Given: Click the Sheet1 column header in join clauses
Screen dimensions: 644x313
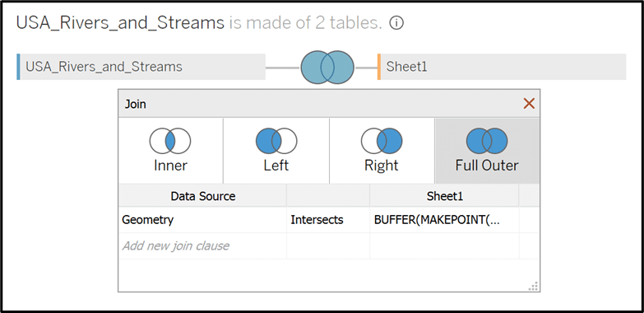Looking at the screenshot, I should click(444, 196).
